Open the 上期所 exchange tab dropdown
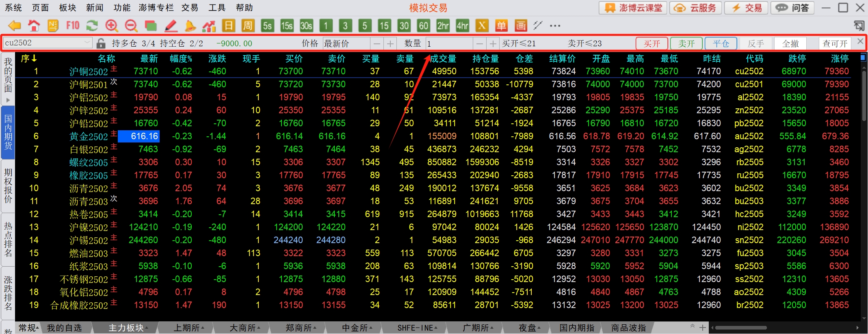Viewport: 868px width, 334px height. pos(203,327)
